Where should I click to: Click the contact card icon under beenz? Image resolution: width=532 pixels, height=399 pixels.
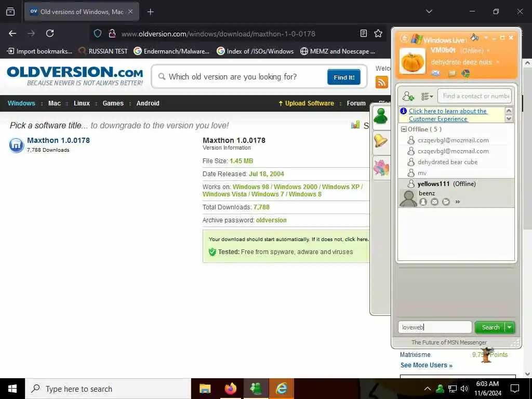pyautogui.click(x=423, y=202)
